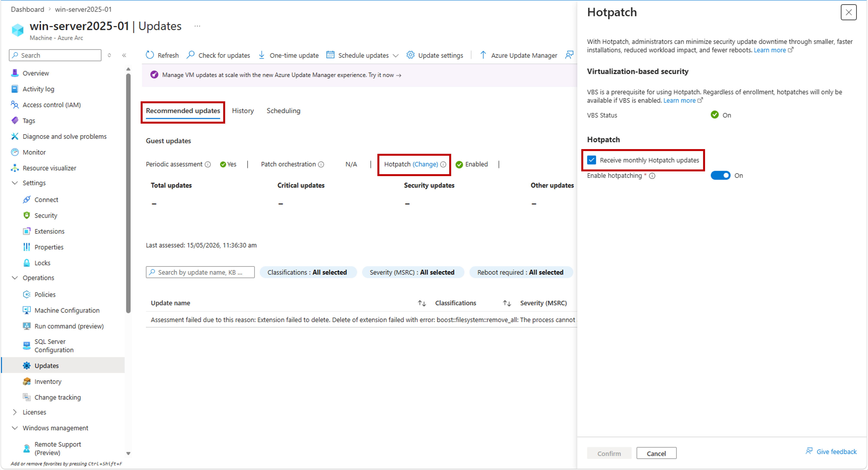The image size is (868, 470).
Task: Open Reboot required filter pill
Action: tap(521, 272)
